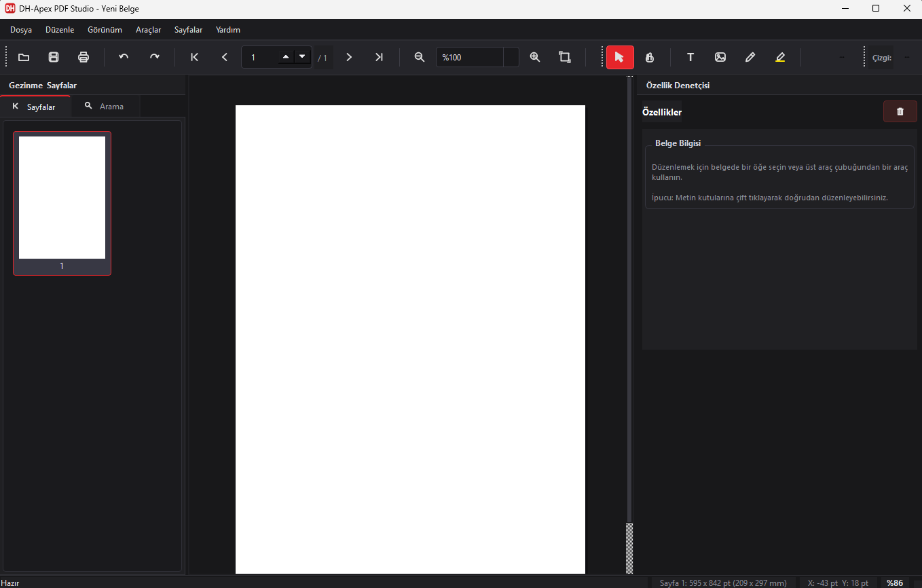Screen dimensions: 922x588
Task: Switch to the Arama tab
Action: click(x=105, y=107)
